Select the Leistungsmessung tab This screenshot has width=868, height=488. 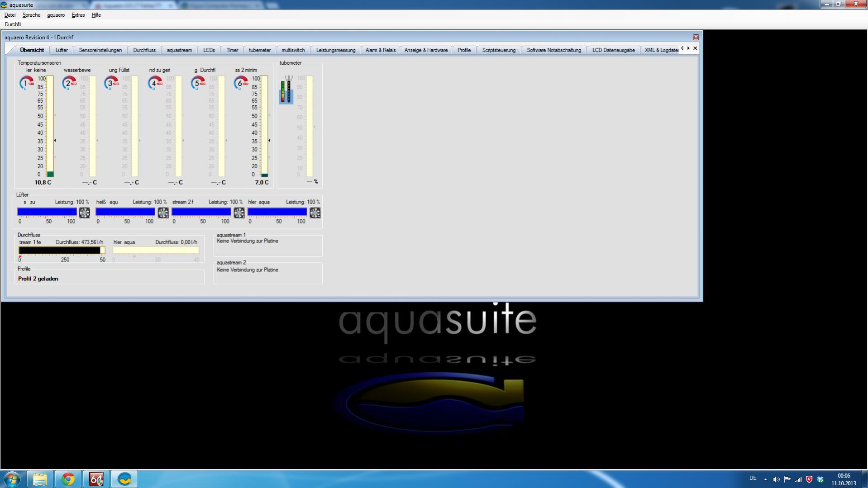(x=336, y=50)
